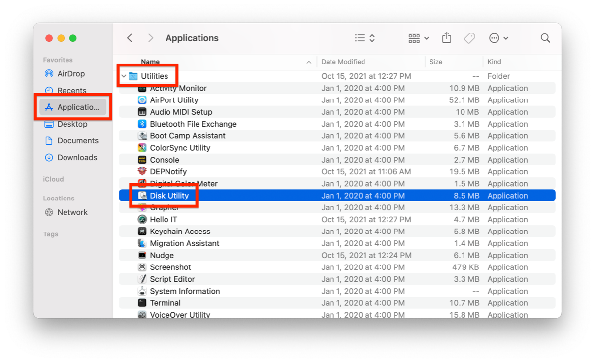Screen dimensions: 596x364
Task: Click the Search magnifying glass icon
Action: coord(545,38)
